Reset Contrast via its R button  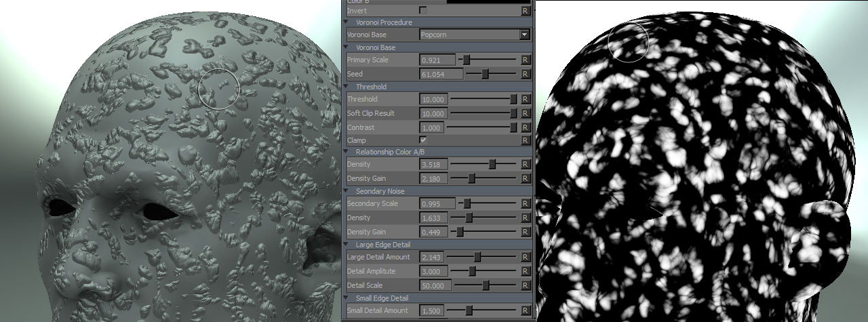(525, 127)
